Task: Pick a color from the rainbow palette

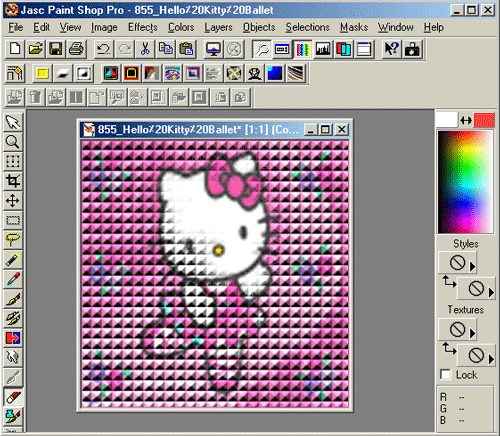Action: tap(465, 182)
